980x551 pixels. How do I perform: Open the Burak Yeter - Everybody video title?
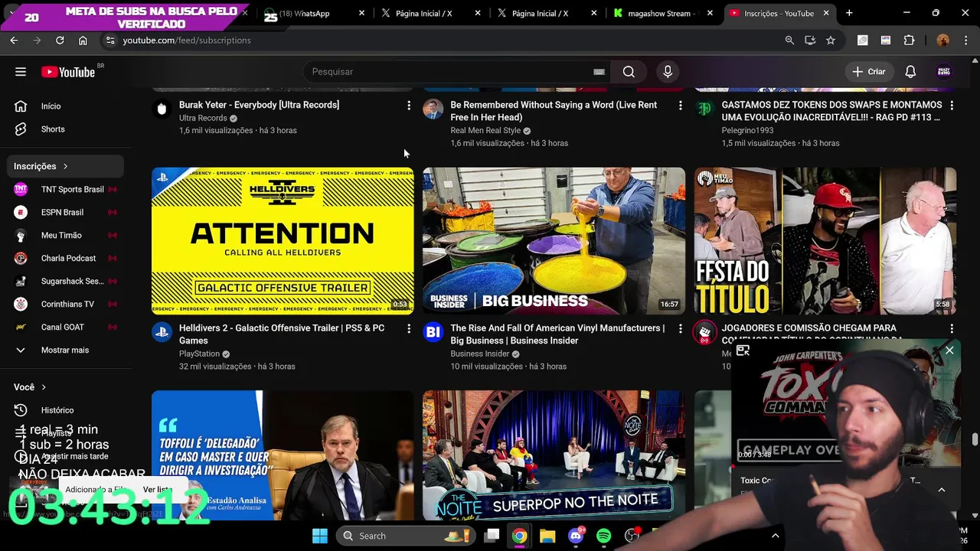259,105
